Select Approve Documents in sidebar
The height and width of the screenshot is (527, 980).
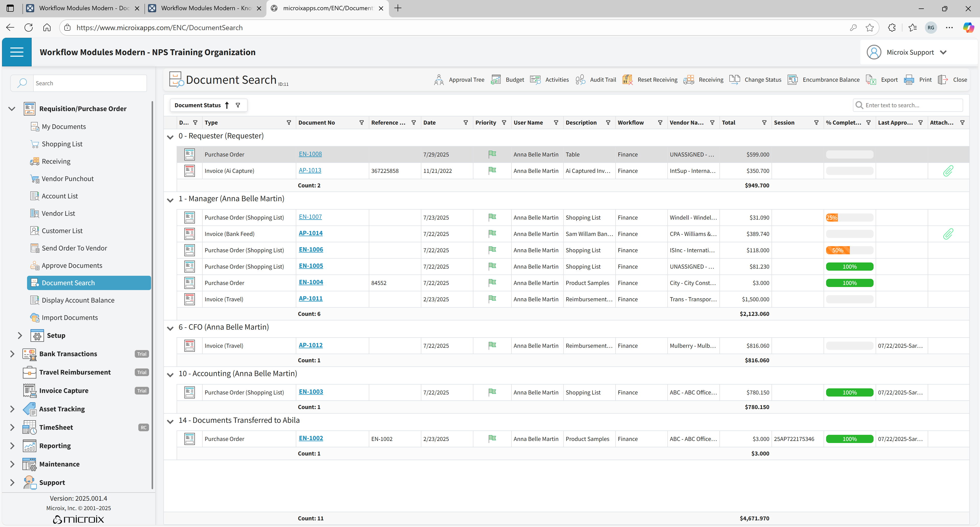72,265
